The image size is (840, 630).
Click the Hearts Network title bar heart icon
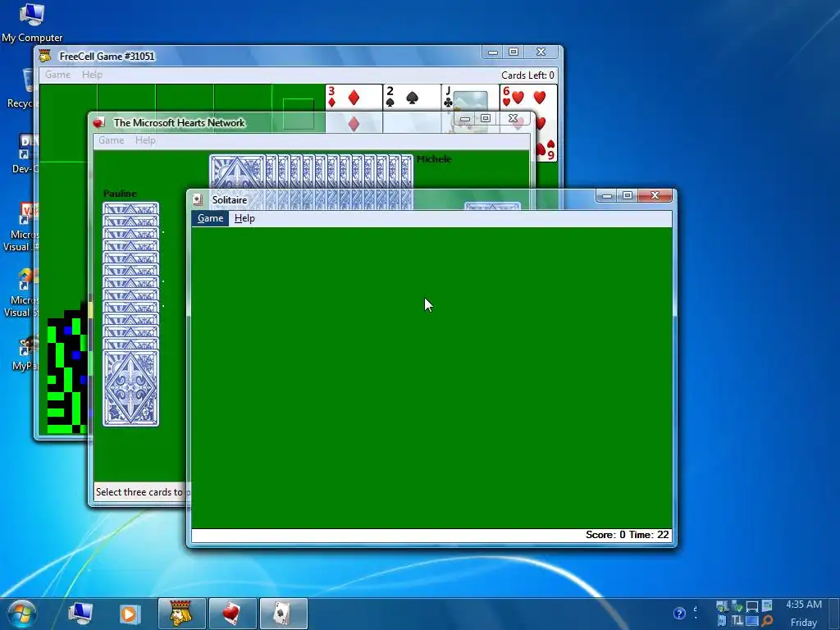pos(98,123)
